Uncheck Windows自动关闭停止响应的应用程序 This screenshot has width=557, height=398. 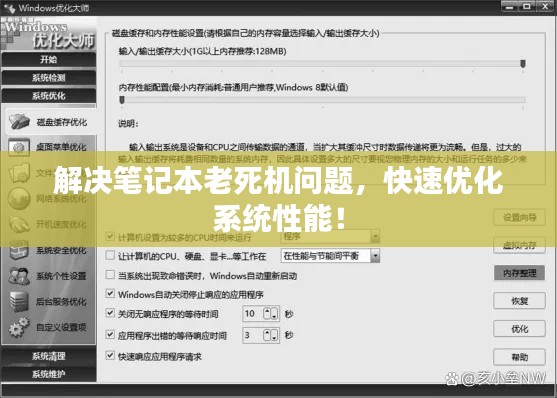coord(110,294)
